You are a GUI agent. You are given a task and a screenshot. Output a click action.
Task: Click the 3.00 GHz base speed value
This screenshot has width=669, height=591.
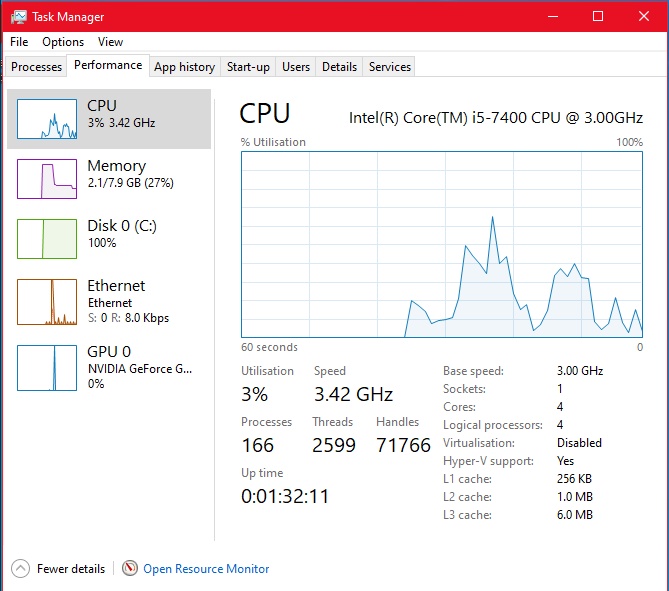click(580, 371)
